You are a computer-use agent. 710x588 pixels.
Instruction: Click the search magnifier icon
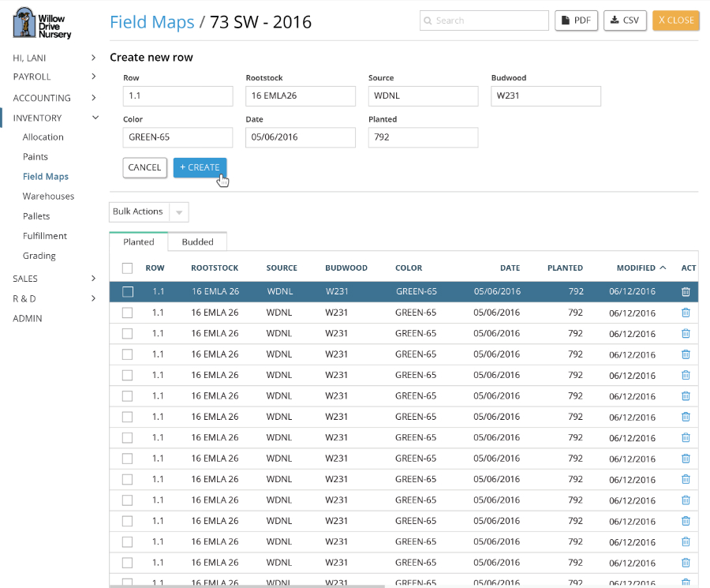coord(427,21)
